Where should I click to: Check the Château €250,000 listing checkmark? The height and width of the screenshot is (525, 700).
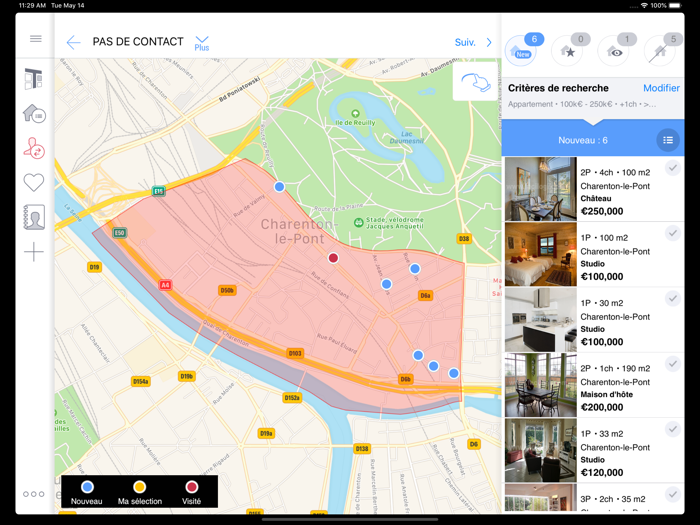click(673, 168)
